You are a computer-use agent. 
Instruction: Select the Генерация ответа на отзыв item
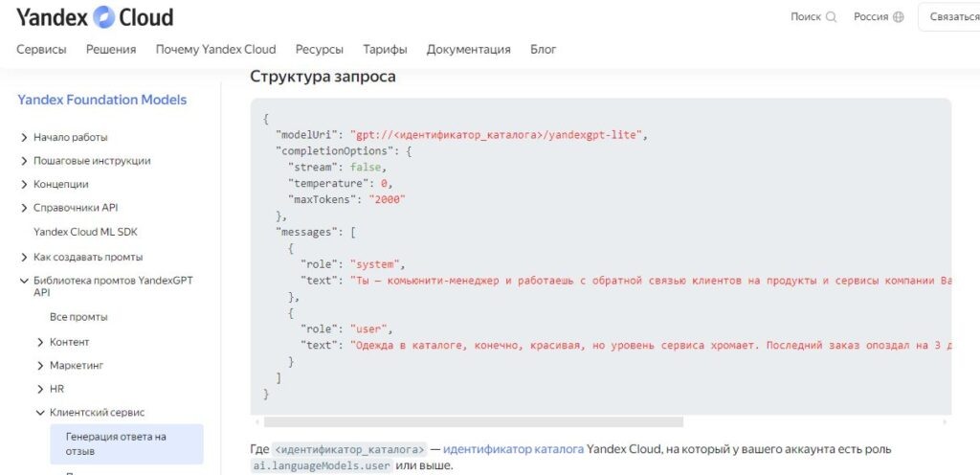click(127, 443)
